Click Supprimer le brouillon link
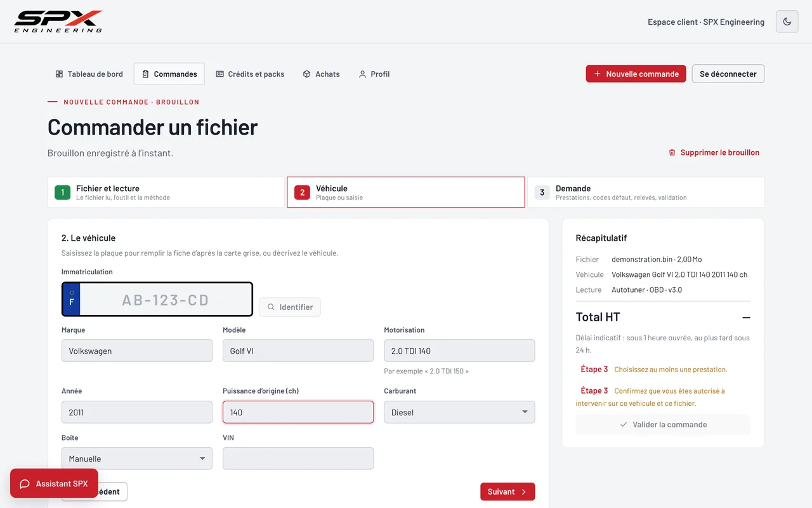Viewport: 812px width, 508px height. click(x=714, y=152)
